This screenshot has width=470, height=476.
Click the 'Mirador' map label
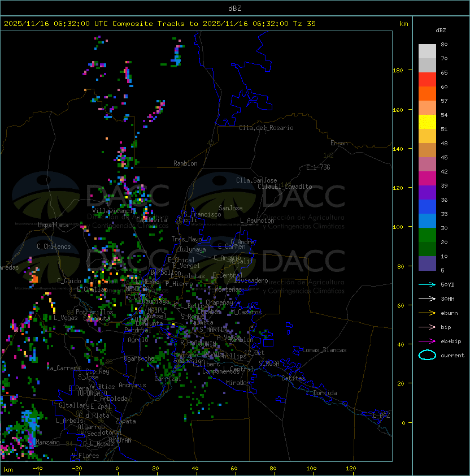tap(238, 383)
